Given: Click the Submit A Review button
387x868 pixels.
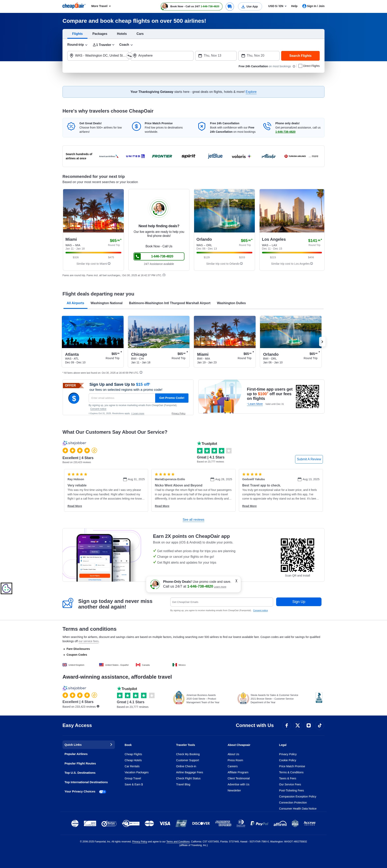Looking at the screenshot, I should point(309,459).
